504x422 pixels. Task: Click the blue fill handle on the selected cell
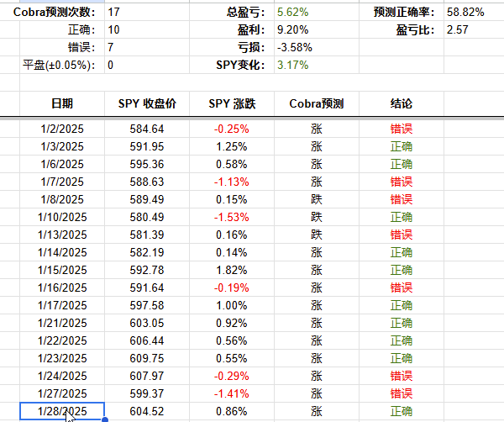tap(105, 419)
